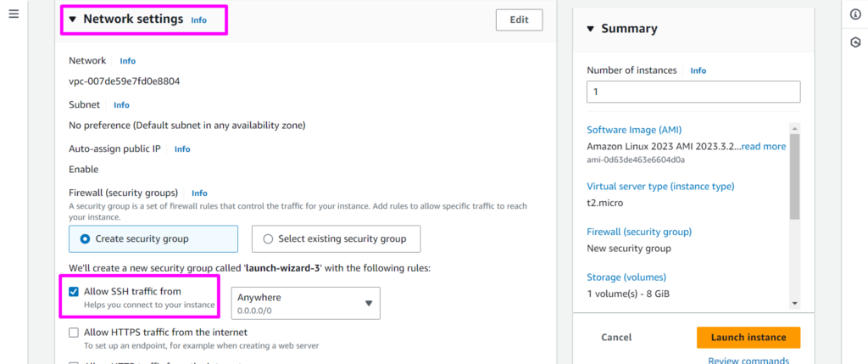The image size is (868, 364).
Task: Click the Number of instances input field
Action: [693, 92]
